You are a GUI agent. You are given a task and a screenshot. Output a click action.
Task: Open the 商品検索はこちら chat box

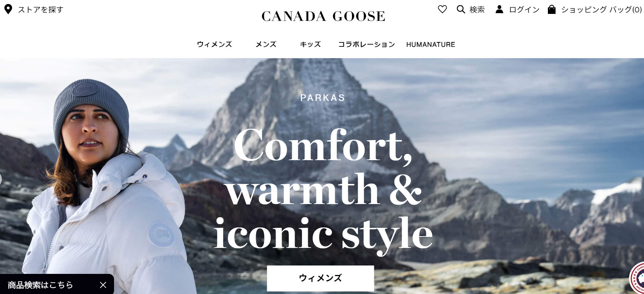tap(41, 285)
